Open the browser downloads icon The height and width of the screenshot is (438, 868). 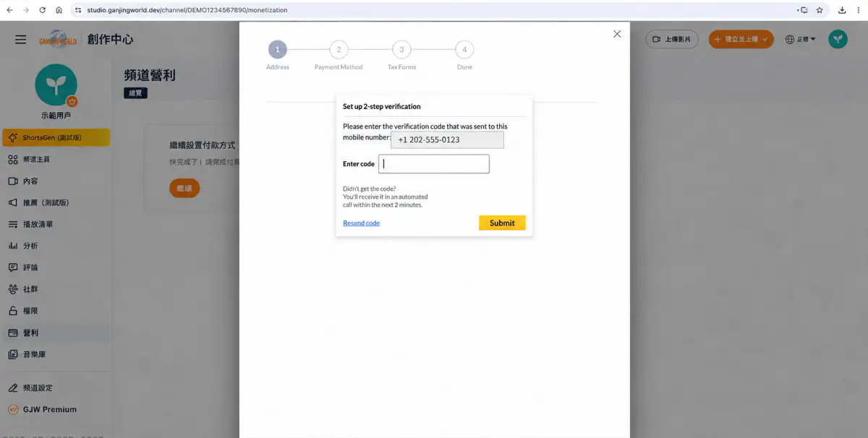click(x=842, y=10)
